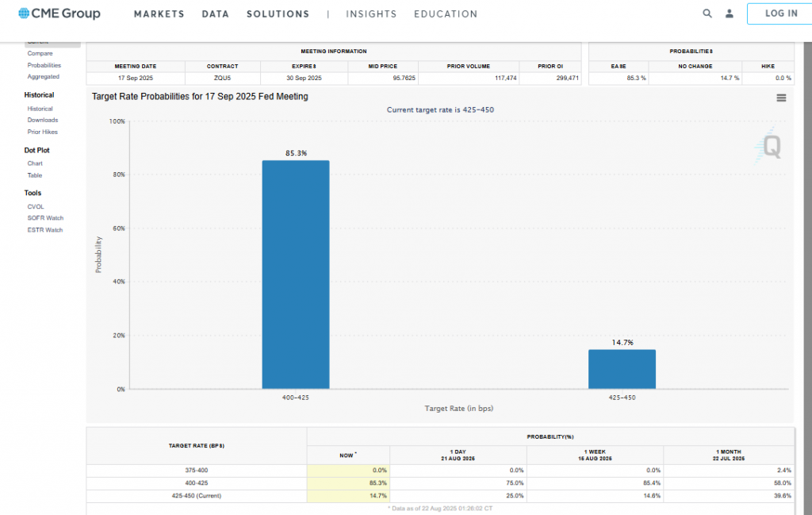812x515 pixels.
Task: Open the DATA menu
Action: [215, 14]
